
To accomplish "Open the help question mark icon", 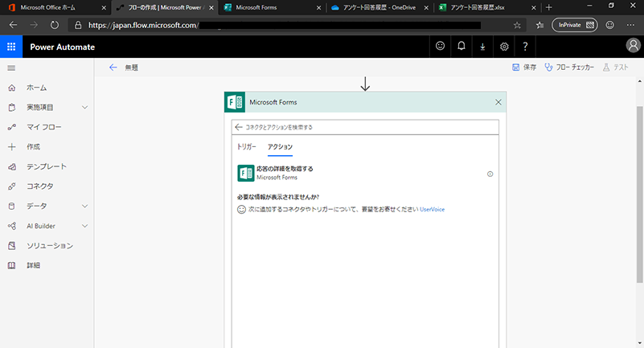I will [525, 47].
